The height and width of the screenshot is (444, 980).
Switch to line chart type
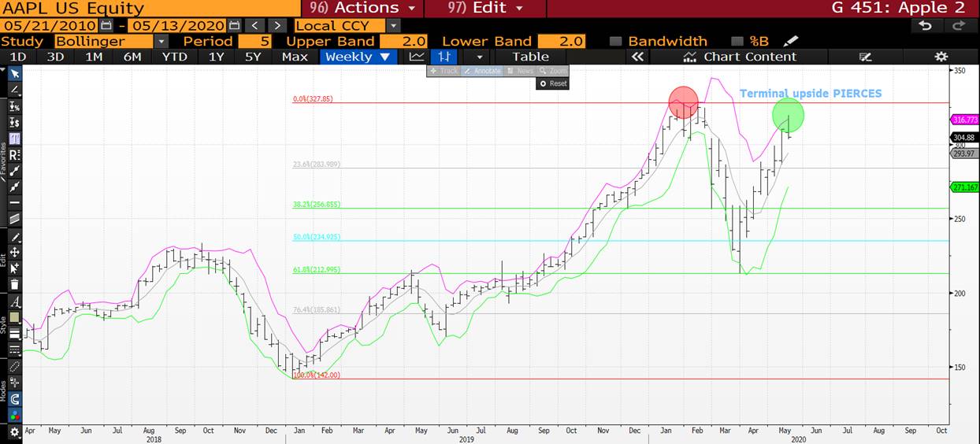(x=417, y=57)
